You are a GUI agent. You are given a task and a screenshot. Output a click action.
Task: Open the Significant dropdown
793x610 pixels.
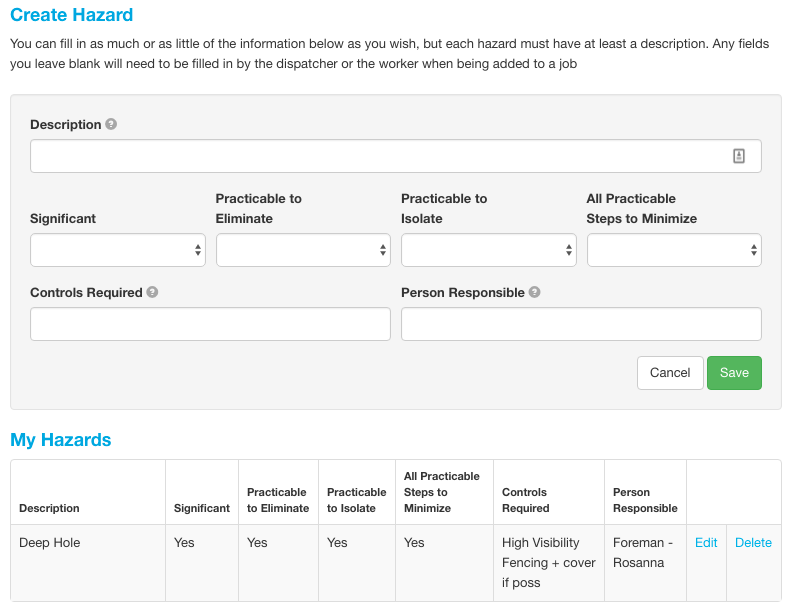[118, 250]
